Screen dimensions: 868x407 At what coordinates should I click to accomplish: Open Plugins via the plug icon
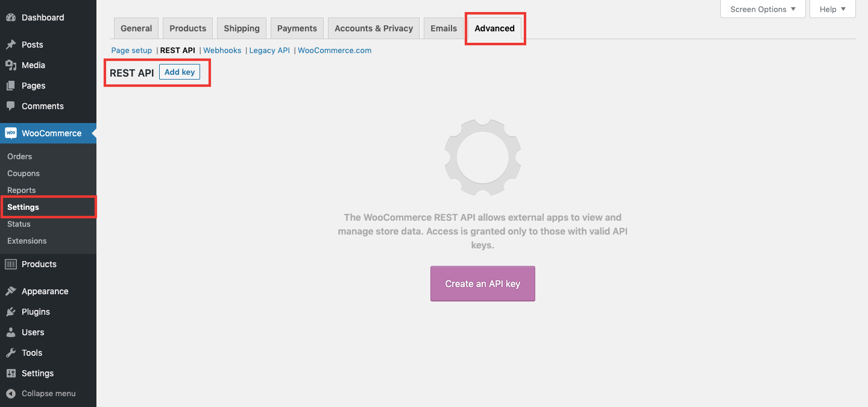coord(11,312)
